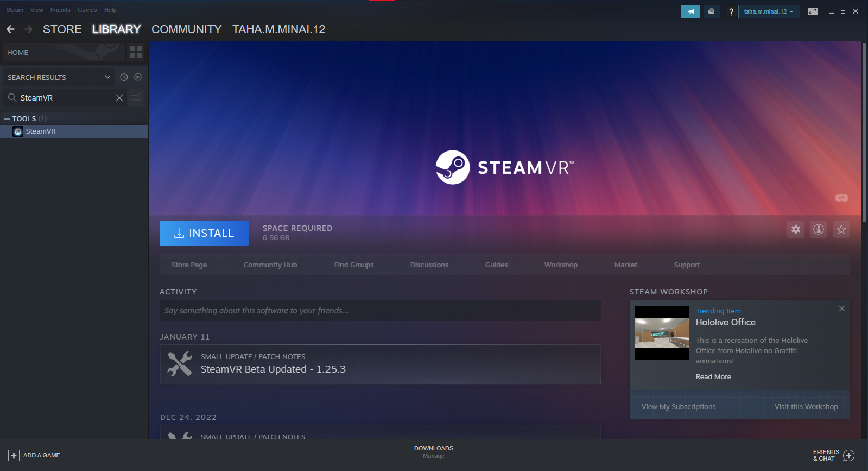Click View My Subscriptions
Viewport: 868px width, 471px height.
pos(679,407)
